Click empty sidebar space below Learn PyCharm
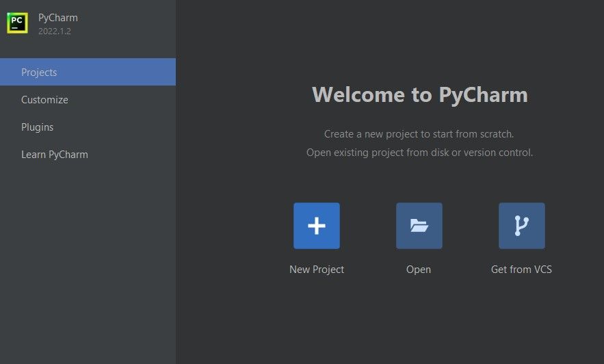 88,260
